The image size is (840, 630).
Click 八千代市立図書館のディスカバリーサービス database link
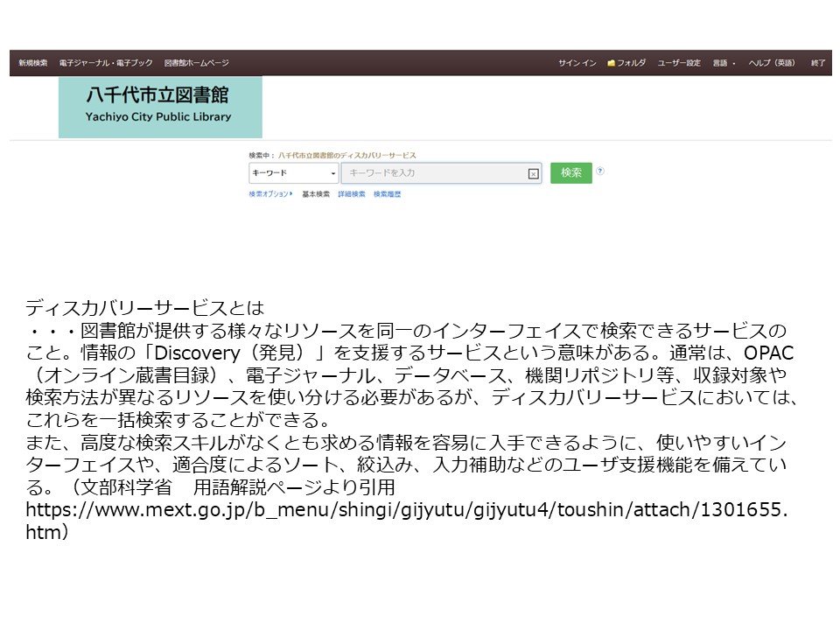coord(346,156)
